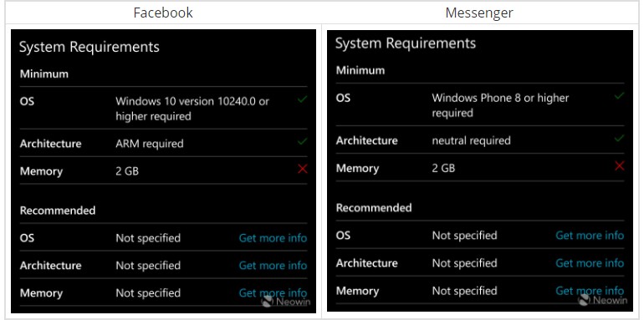644x320 pixels.
Task: Click 'Windows Phone 8 or higher required' text
Action: click(x=500, y=105)
